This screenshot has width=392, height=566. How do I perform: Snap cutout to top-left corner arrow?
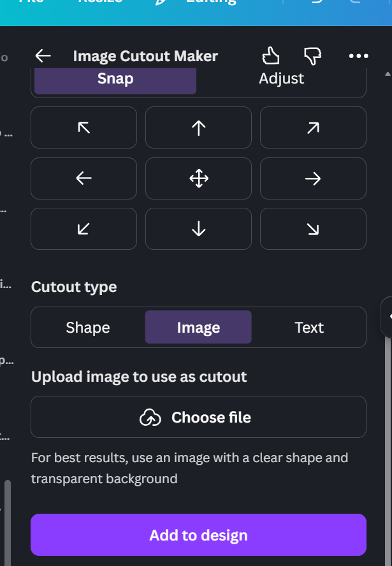(83, 127)
